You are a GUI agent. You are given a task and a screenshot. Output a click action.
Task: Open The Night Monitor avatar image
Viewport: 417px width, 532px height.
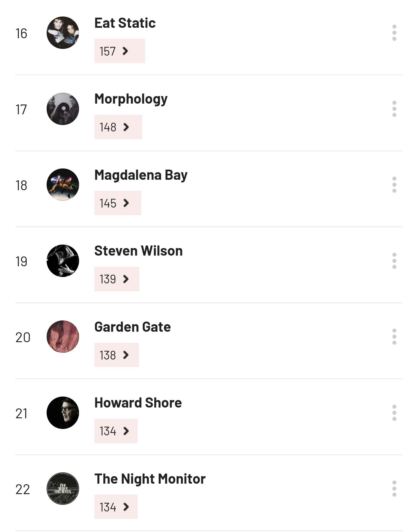63,489
